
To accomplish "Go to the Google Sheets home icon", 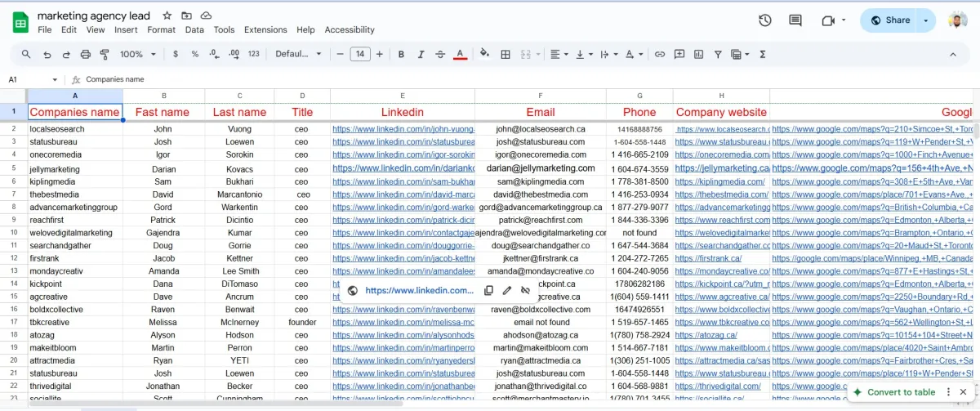I will pyautogui.click(x=20, y=22).
